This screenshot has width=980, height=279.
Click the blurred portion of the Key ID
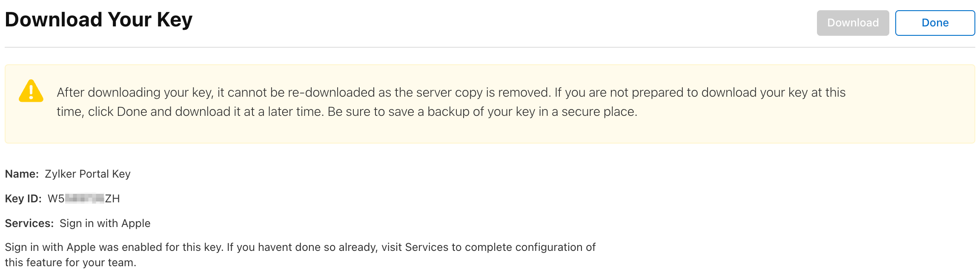pos(85,199)
